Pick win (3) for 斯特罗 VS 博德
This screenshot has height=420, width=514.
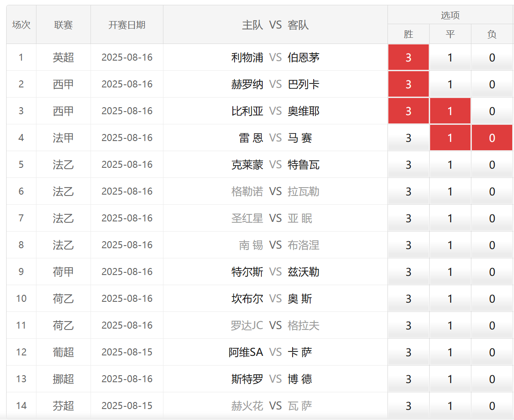[409, 379]
